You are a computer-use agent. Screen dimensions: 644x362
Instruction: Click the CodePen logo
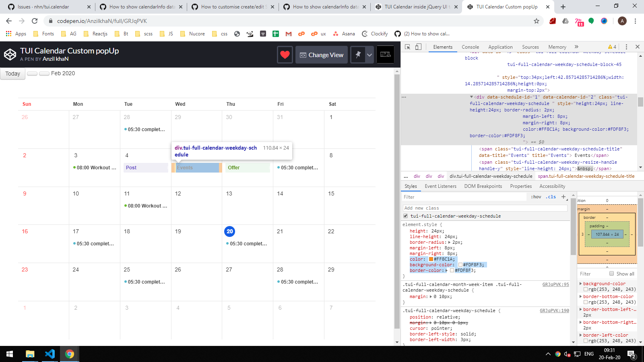[10, 53]
